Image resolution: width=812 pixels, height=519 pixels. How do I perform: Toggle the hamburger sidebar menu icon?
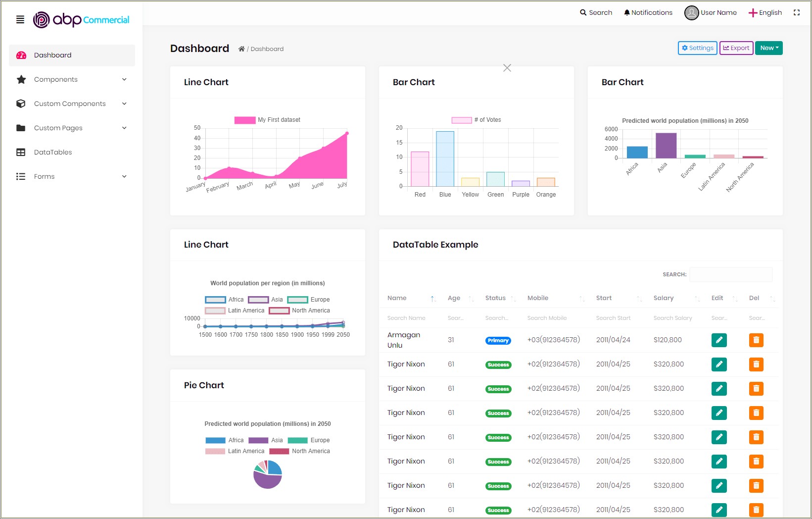click(20, 20)
